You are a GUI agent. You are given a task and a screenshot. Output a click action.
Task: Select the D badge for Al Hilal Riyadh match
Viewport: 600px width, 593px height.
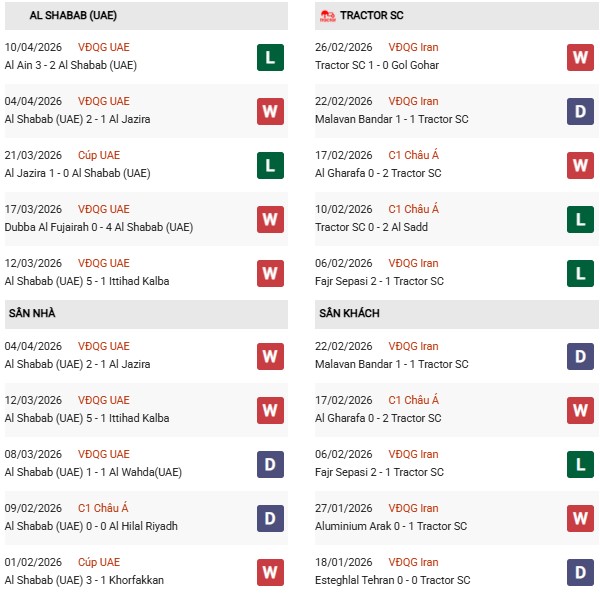[270, 518]
